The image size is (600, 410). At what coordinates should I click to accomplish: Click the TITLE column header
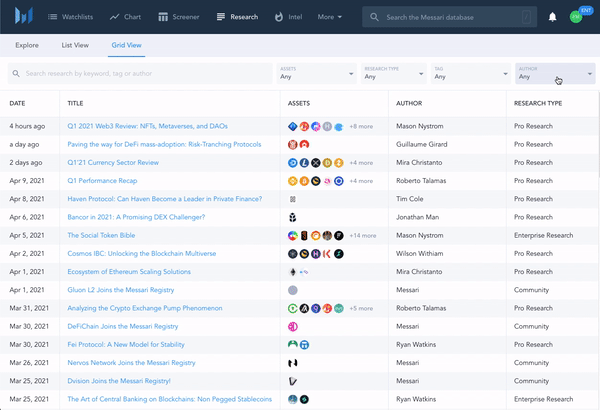pyautogui.click(x=75, y=103)
